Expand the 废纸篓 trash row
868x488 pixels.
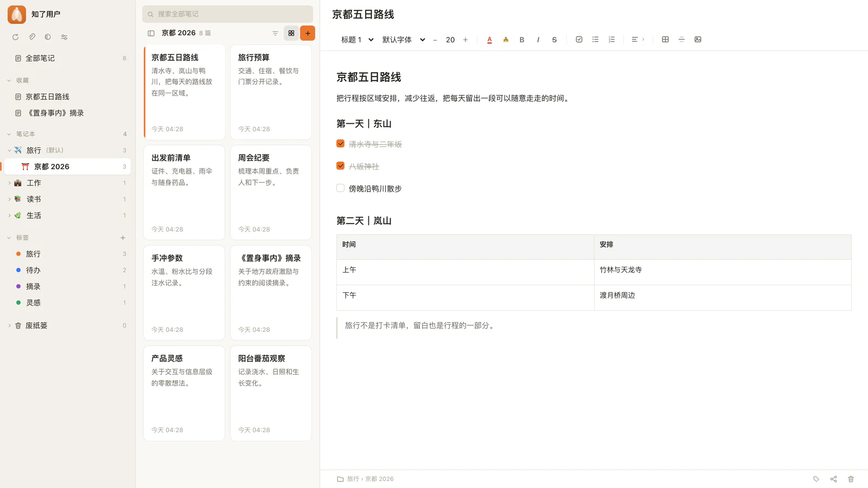(9, 325)
